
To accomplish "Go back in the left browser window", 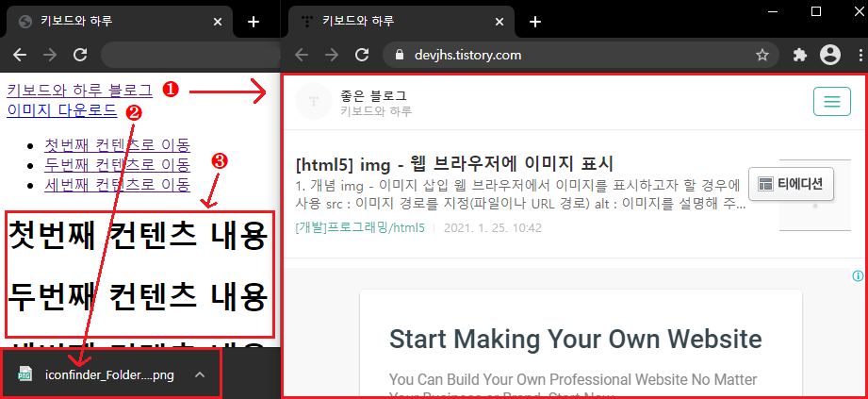I will pos(20,55).
